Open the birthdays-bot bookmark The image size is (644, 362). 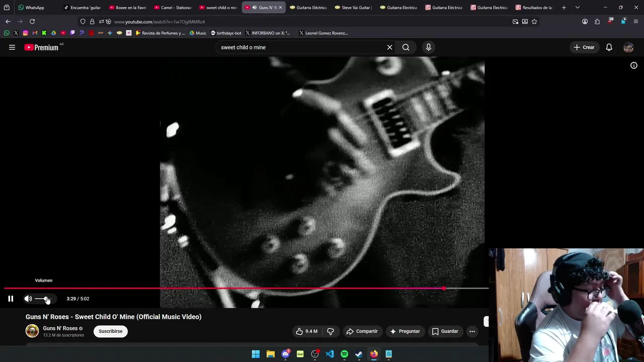coord(226,33)
